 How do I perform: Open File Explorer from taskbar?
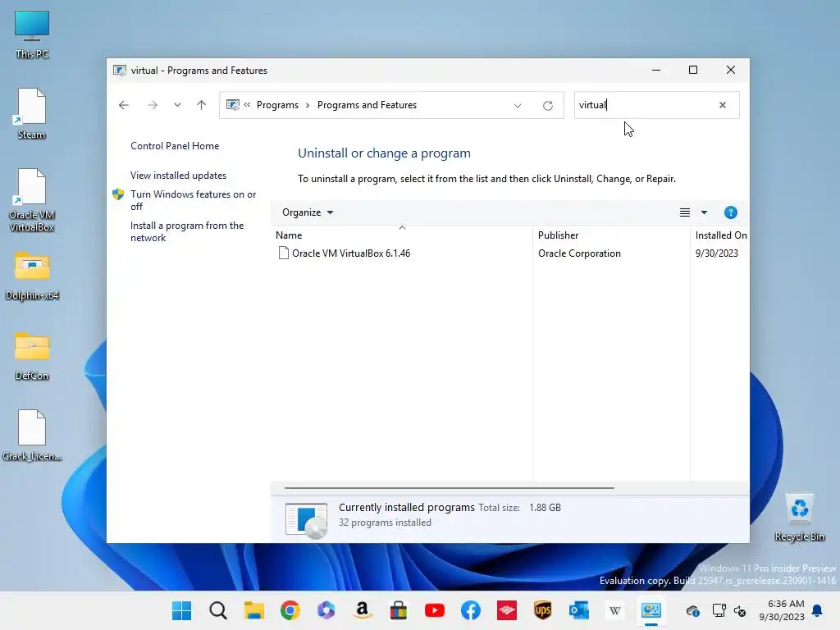tap(254, 610)
